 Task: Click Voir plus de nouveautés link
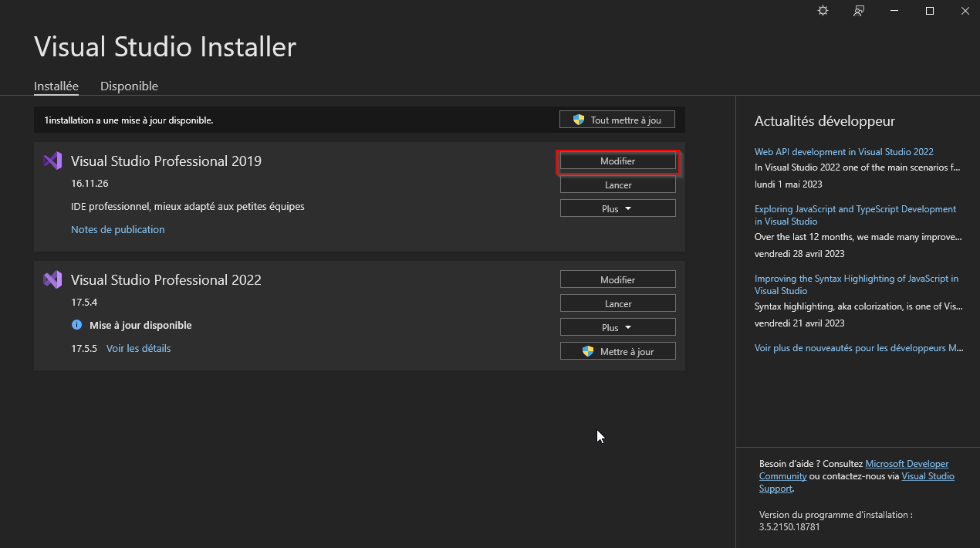pos(859,348)
